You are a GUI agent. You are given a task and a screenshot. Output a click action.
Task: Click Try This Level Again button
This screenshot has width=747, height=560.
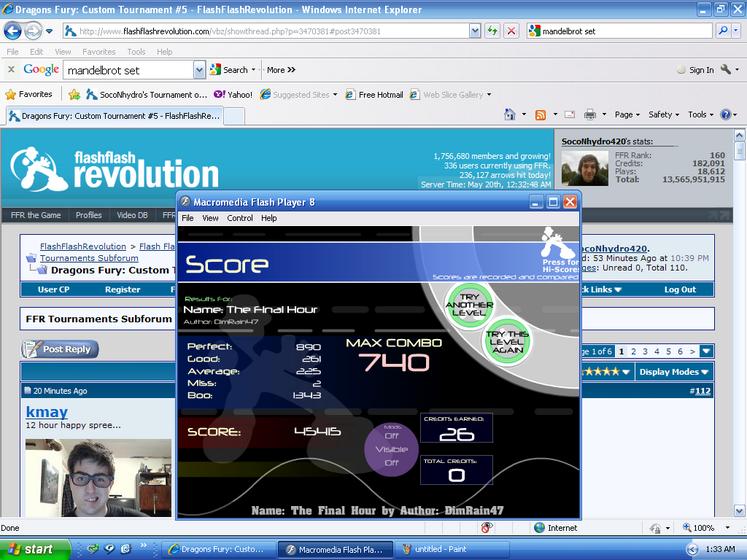(507, 341)
